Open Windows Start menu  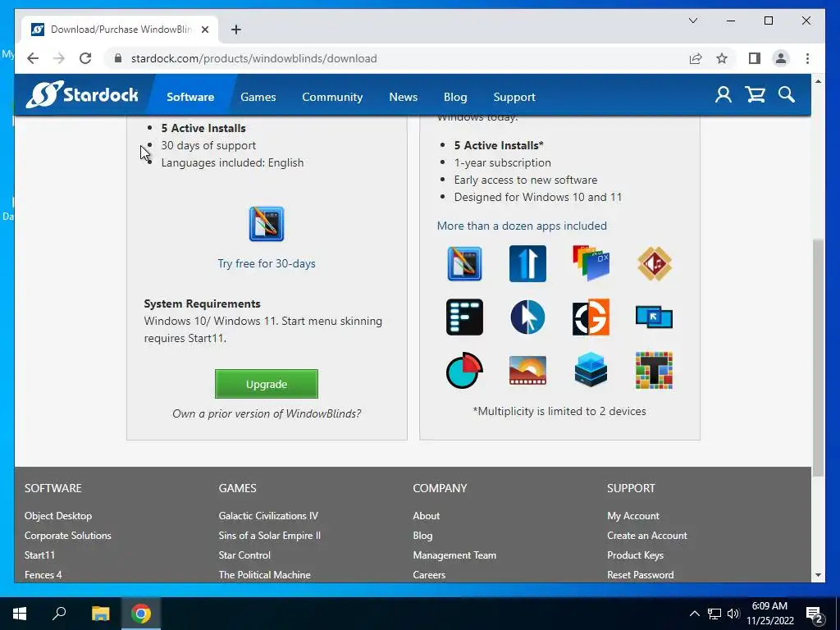[20, 614]
